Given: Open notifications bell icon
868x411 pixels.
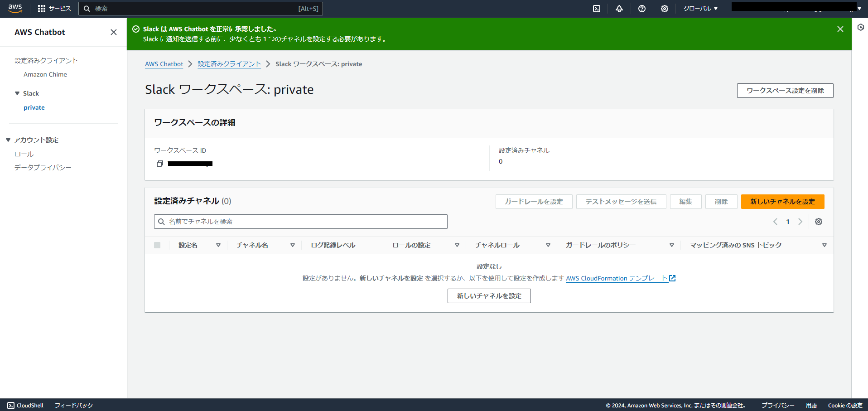Looking at the screenshot, I should 619,9.
